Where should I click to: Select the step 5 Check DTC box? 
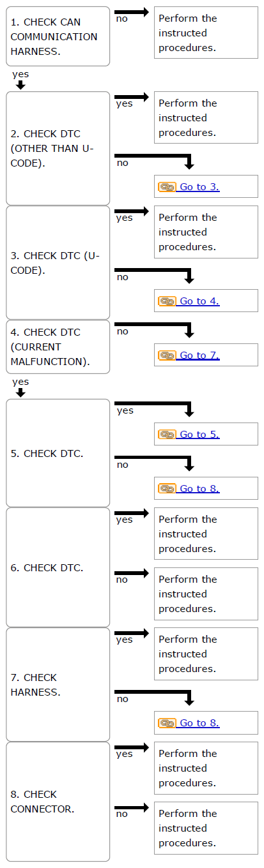point(58,453)
